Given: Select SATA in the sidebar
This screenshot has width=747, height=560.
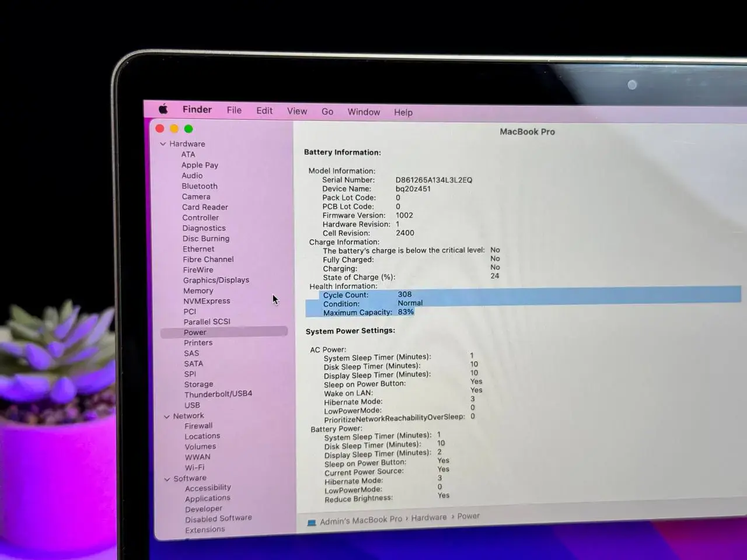Looking at the screenshot, I should tap(194, 363).
